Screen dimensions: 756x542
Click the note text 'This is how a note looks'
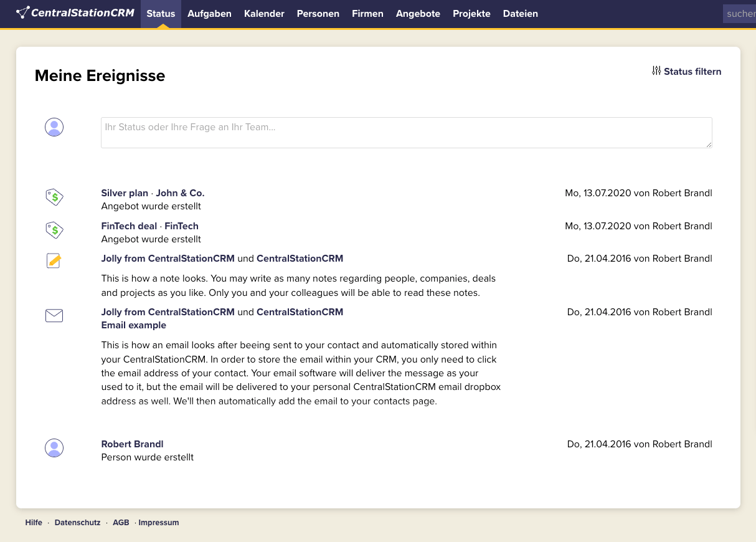299,285
